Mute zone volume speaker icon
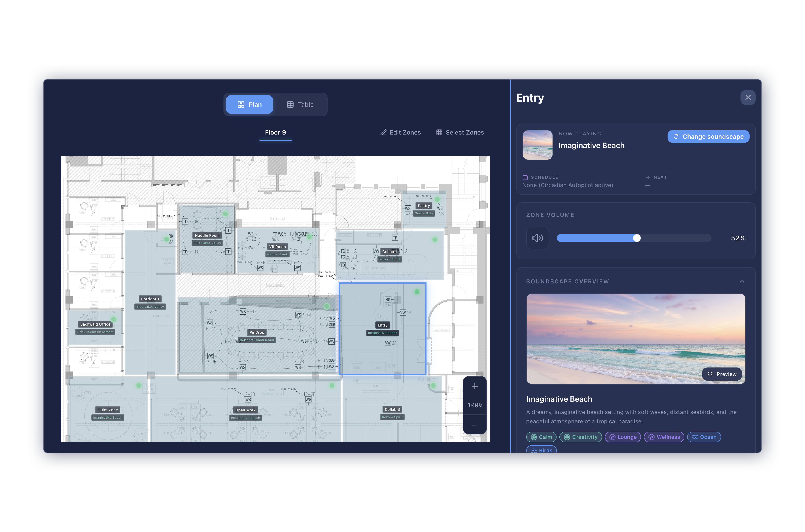Image resolution: width=805 pixels, height=532 pixels. [538, 238]
